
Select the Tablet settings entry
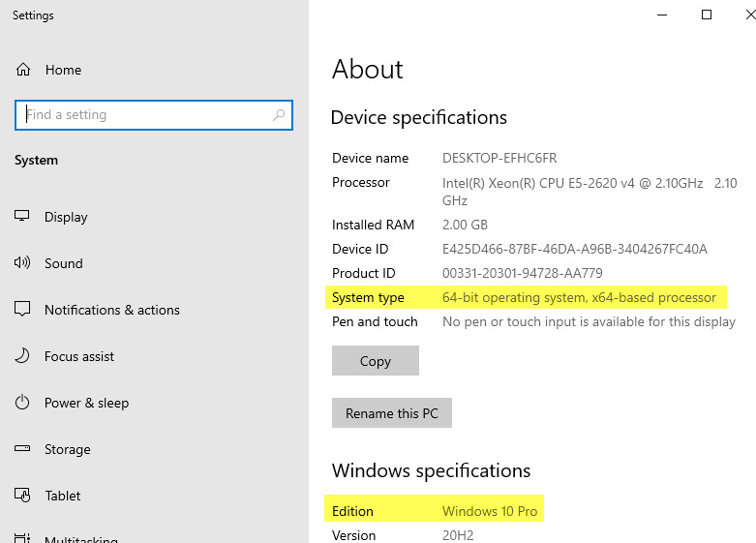pyautogui.click(x=63, y=496)
